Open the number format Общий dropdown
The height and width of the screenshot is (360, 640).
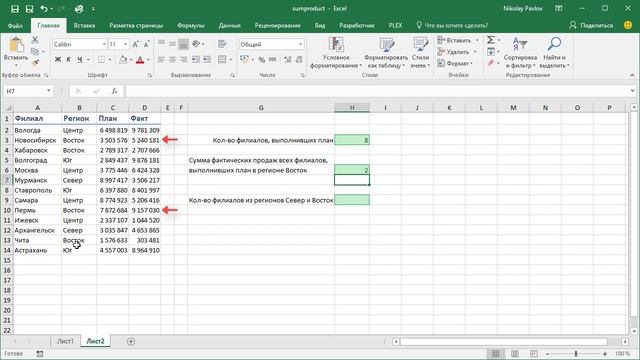click(x=300, y=44)
